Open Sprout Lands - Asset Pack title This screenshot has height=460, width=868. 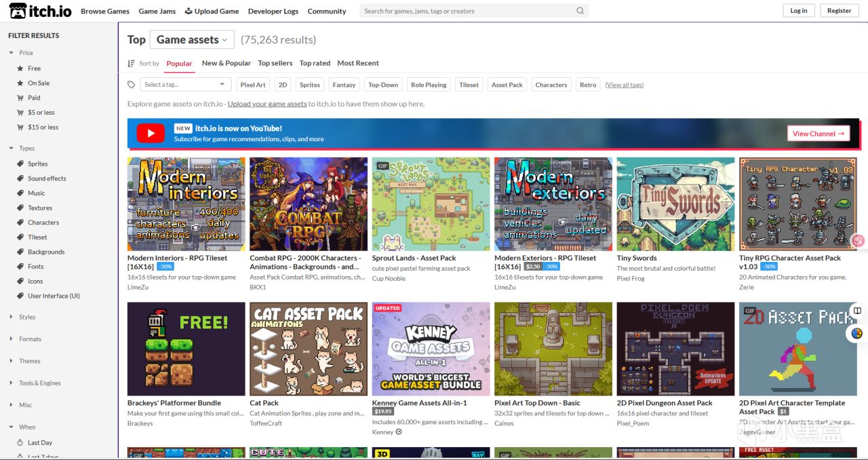point(414,258)
